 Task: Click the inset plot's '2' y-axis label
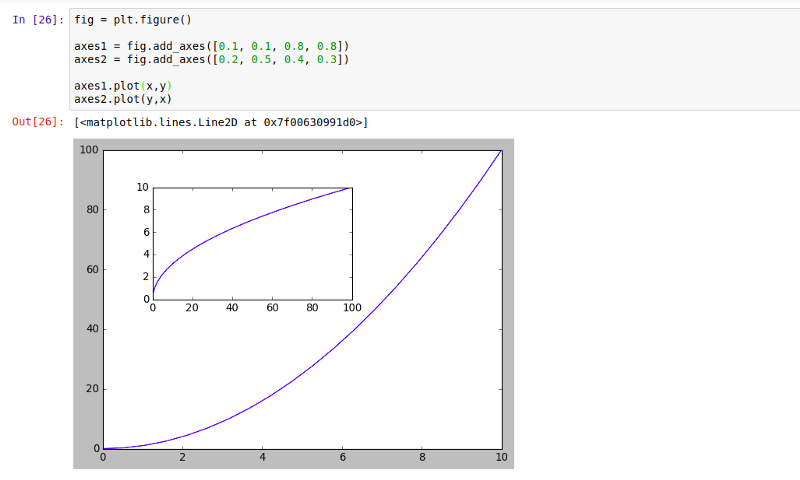point(146,276)
